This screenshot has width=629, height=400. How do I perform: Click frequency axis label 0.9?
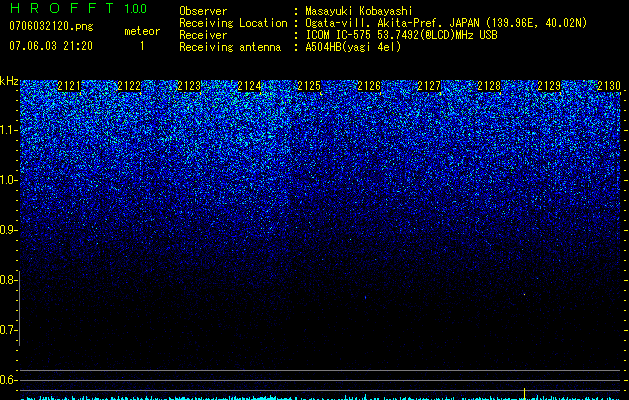point(9,230)
